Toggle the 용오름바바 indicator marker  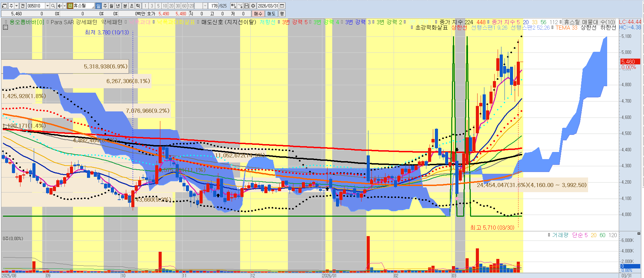click(x=6, y=22)
